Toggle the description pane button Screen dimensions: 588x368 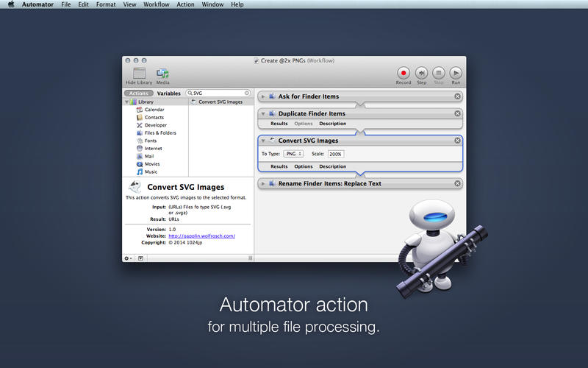[140, 258]
